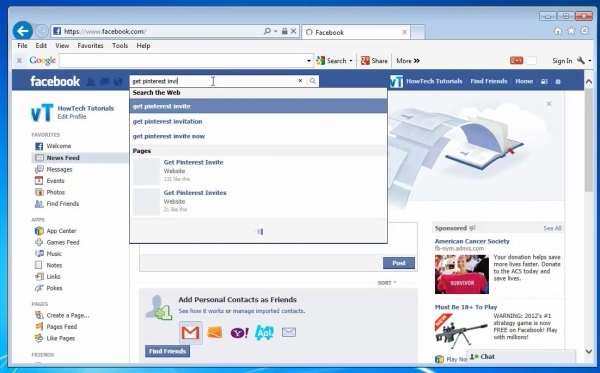The height and width of the screenshot is (373, 600).
Task: Click the vertical scrollbar down arrow
Action: (x=589, y=351)
